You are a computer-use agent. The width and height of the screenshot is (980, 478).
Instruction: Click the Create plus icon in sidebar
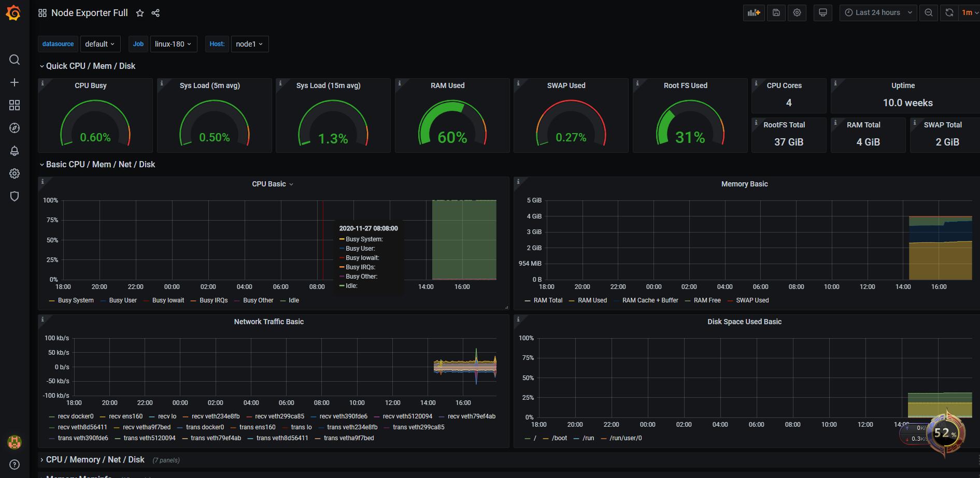click(x=15, y=82)
